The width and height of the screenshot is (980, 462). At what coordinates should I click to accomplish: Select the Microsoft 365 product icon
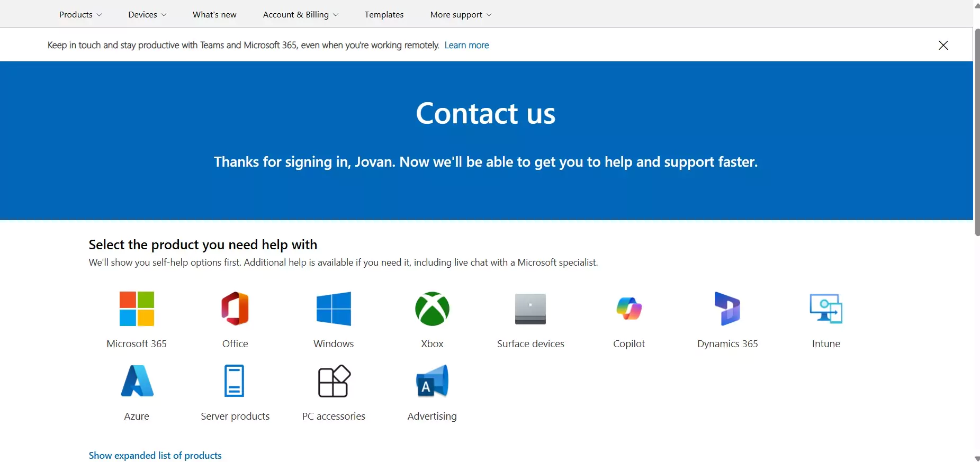[x=137, y=309]
